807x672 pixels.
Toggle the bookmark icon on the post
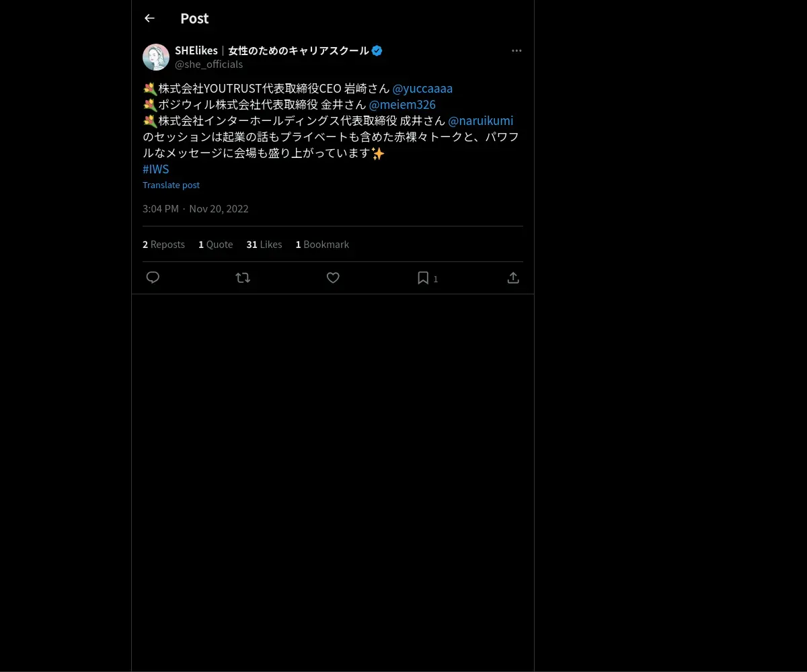423,278
